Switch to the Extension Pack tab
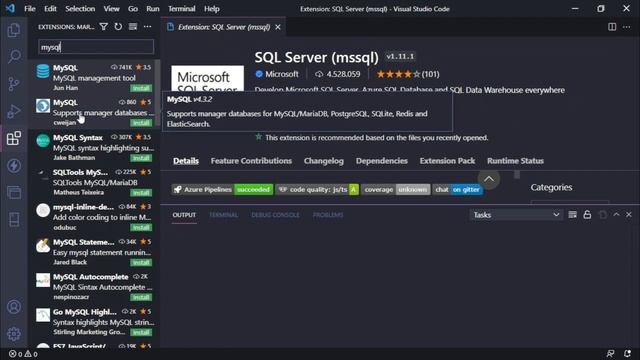Viewport: 640px width, 360px height. (x=447, y=161)
